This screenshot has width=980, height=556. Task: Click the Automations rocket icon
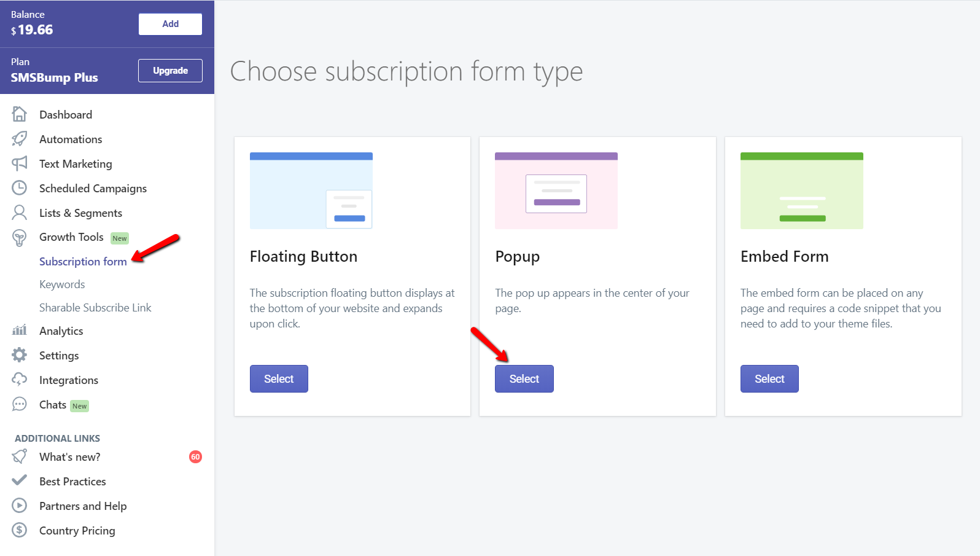coord(20,139)
